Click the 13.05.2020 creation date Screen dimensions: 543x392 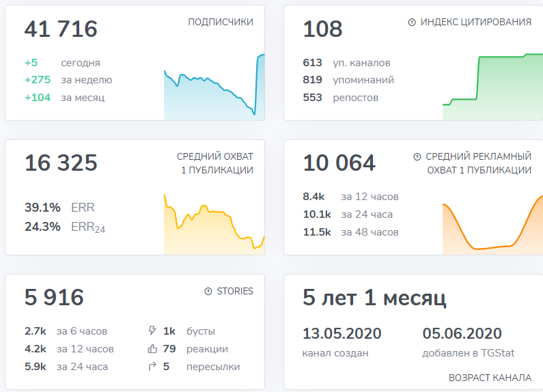point(342,333)
